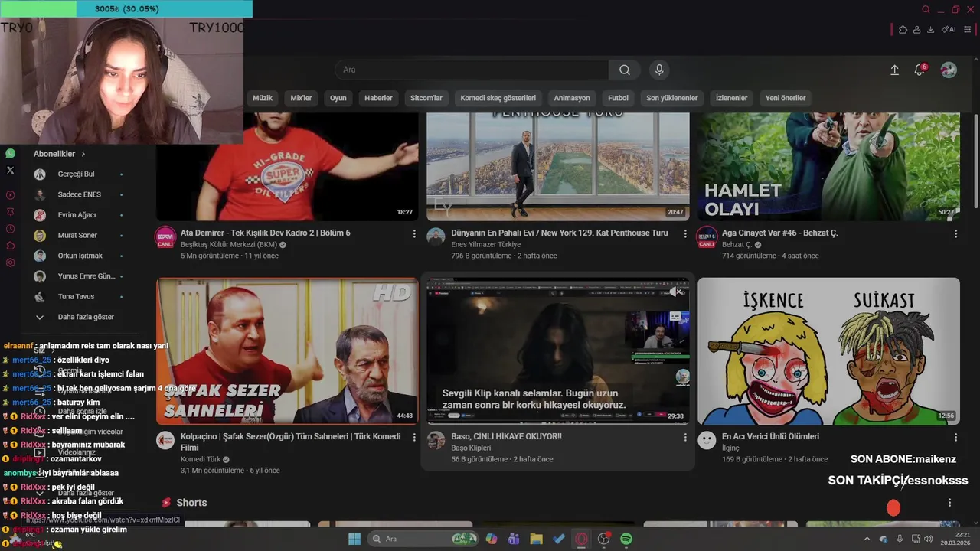
Task: Select the Mix'ler filter chip
Action: point(302,98)
